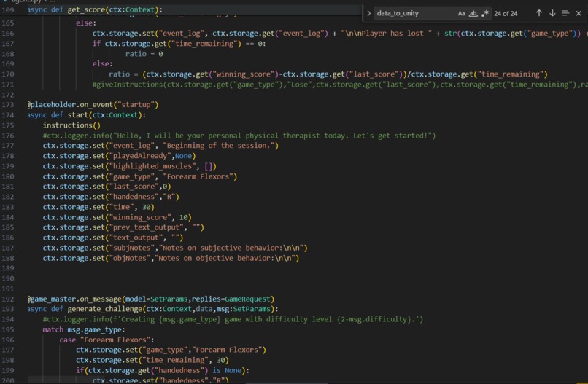Click the horizontal scrollbar at the editor bottom
This screenshot has width=588, height=384.
coord(287,383)
